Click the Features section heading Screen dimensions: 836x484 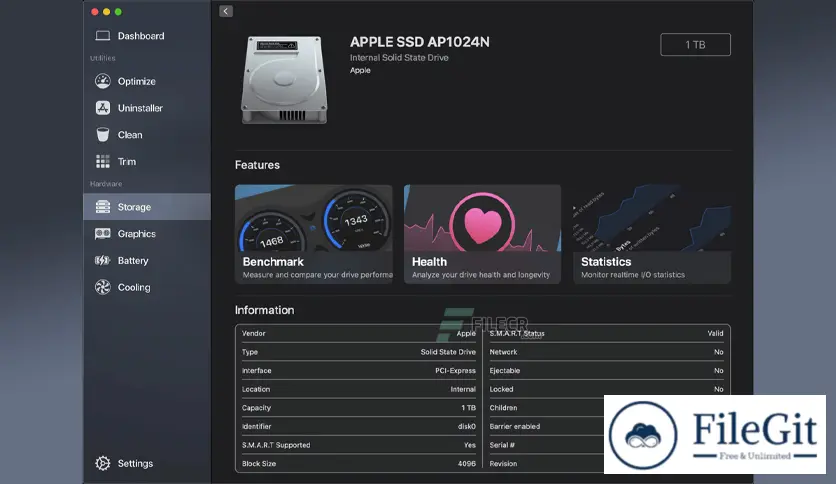pyautogui.click(x=257, y=165)
